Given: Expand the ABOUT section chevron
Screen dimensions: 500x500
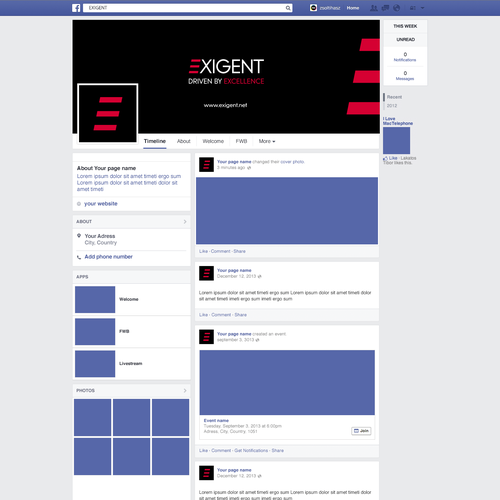Looking at the screenshot, I should (185, 222).
